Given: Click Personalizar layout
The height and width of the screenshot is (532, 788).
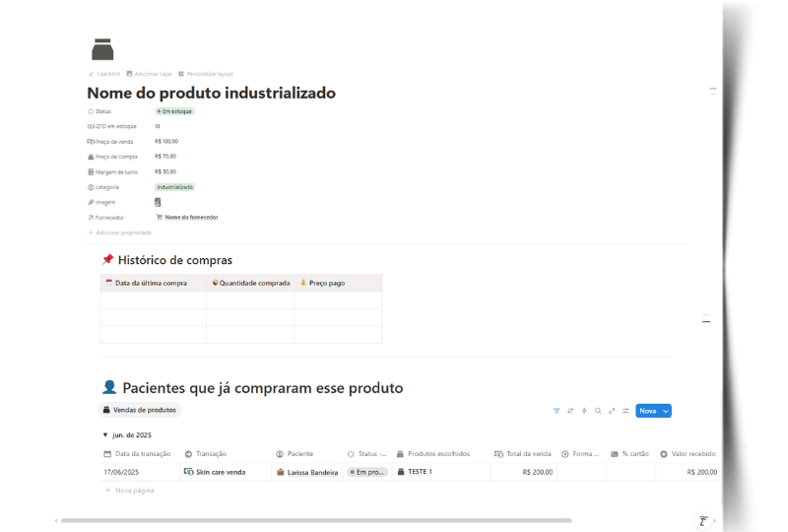Looking at the screenshot, I should 209,74.
